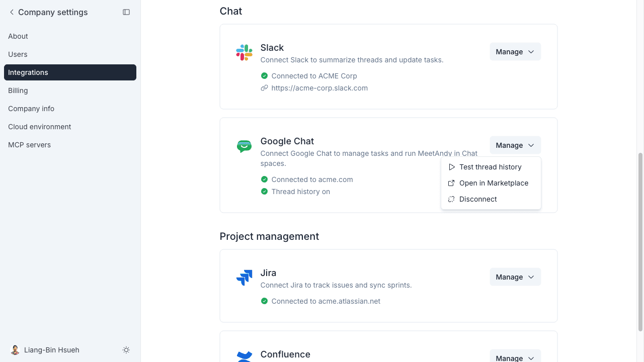Select Disconnect from the Manage menu

pos(491,199)
